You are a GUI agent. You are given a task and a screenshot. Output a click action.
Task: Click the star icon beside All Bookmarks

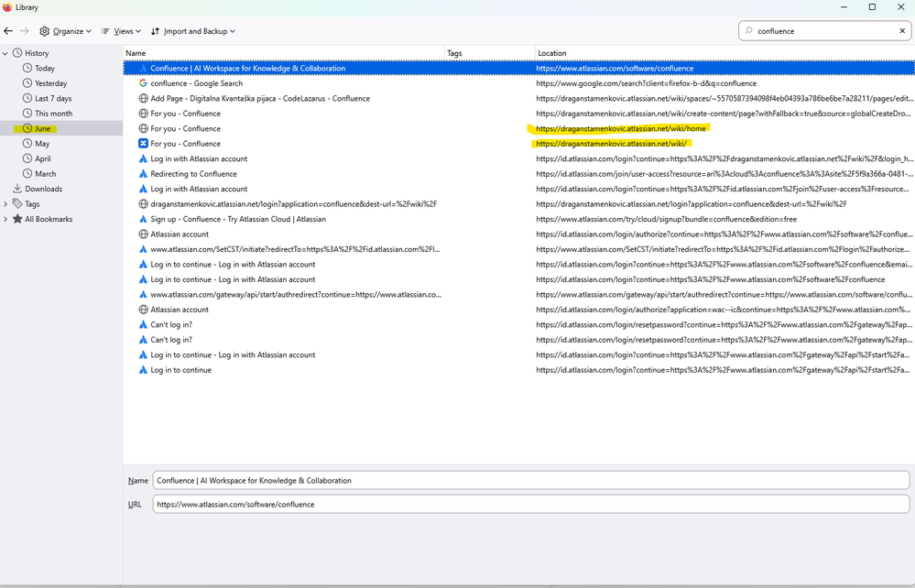tap(17, 219)
